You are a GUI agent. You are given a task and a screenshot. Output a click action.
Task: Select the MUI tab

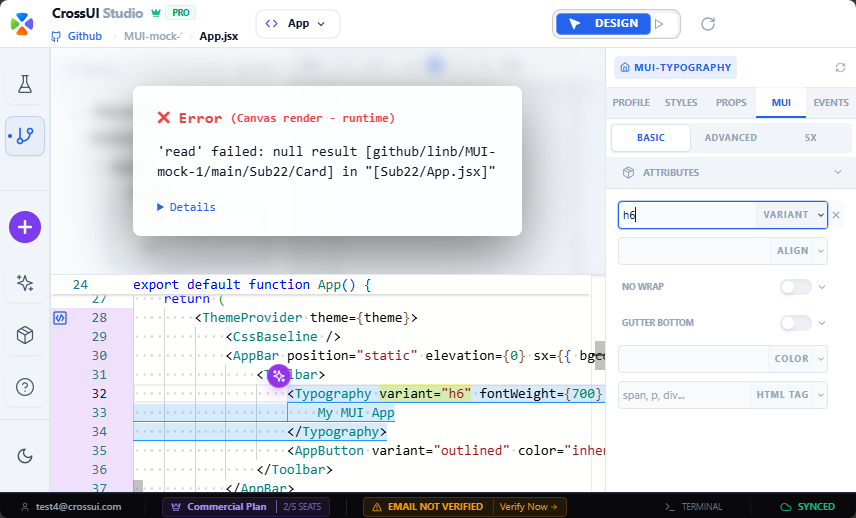point(781,103)
